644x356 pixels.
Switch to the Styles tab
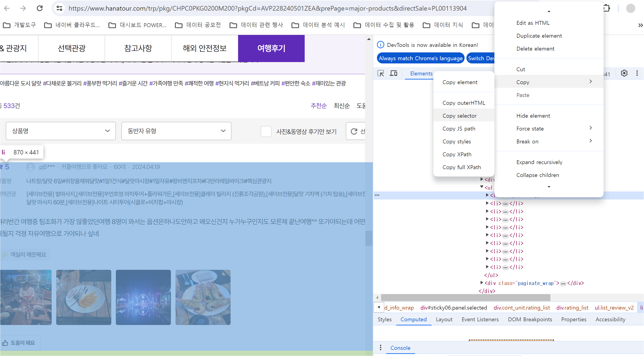point(384,319)
